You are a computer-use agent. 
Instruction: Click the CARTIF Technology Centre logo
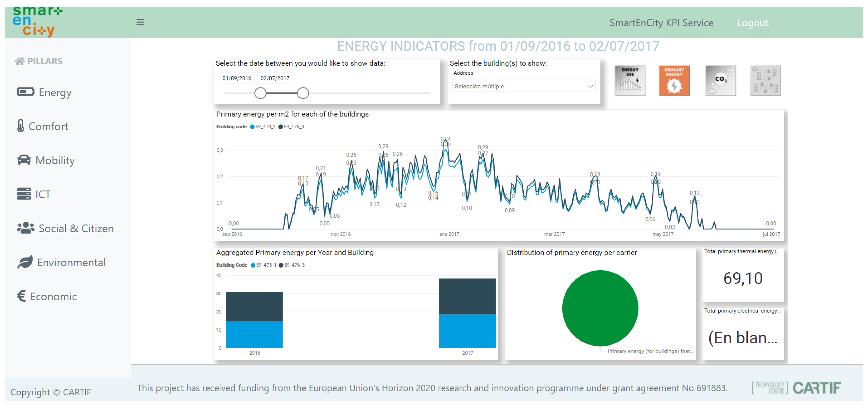[797, 388]
